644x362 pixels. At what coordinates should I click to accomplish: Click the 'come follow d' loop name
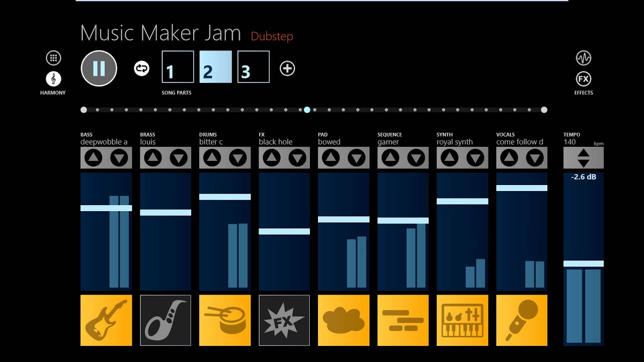point(520,142)
